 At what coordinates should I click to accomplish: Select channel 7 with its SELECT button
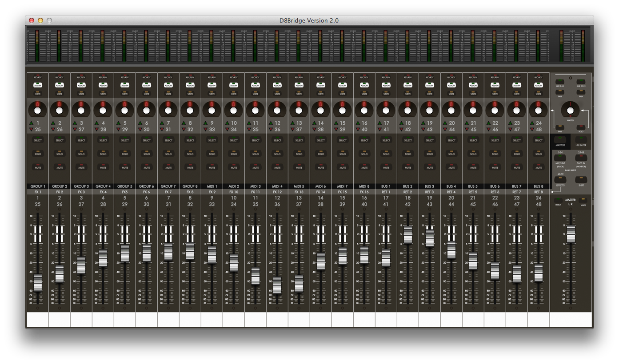[168, 139]
